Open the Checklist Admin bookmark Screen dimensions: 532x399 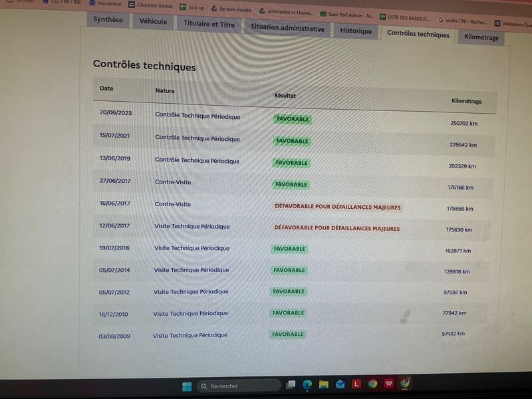(x=151, y=5)
